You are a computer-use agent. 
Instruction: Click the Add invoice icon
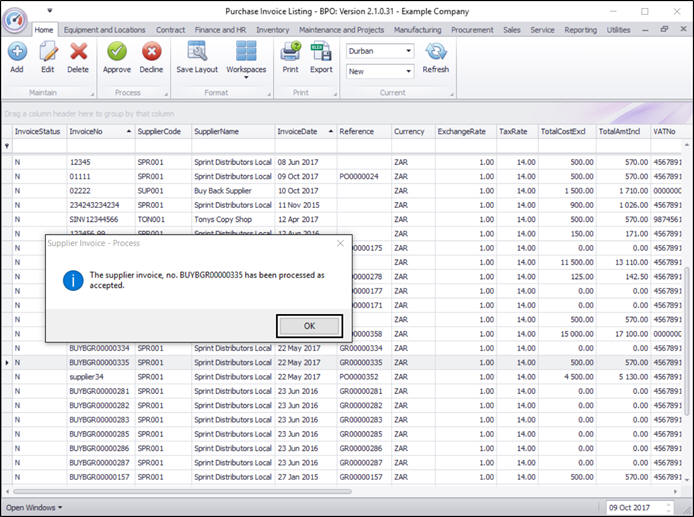pos(17,51)
